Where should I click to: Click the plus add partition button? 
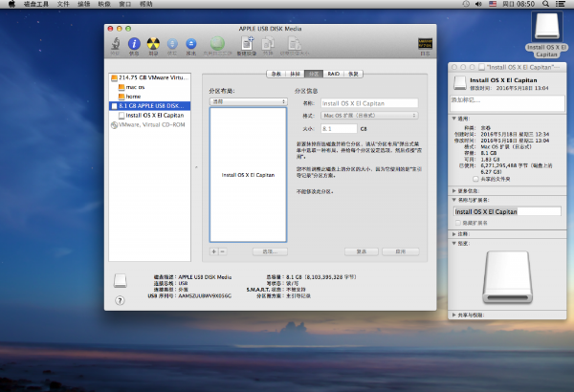pyautogui.click(x=213, y=251)
